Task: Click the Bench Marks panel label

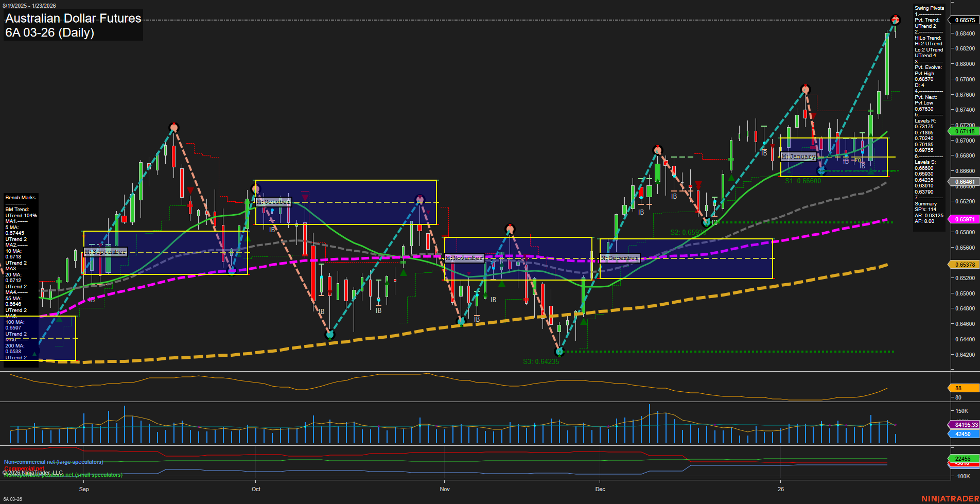Action: click(x=20, y=197)
